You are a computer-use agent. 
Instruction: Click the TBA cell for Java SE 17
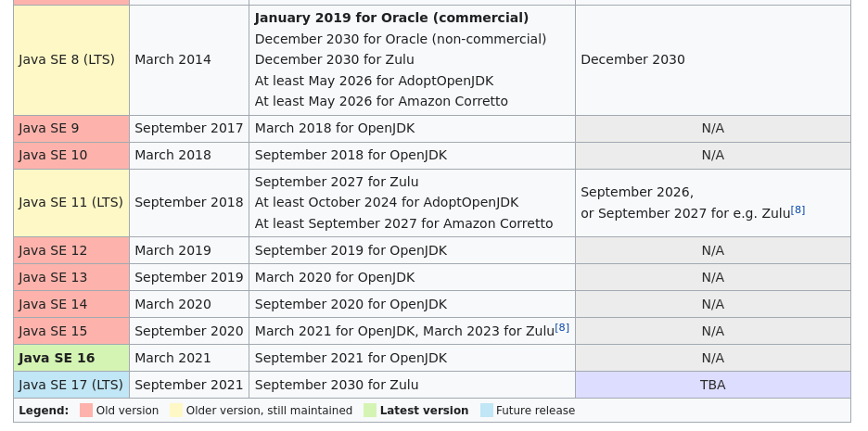click(713, 385)
